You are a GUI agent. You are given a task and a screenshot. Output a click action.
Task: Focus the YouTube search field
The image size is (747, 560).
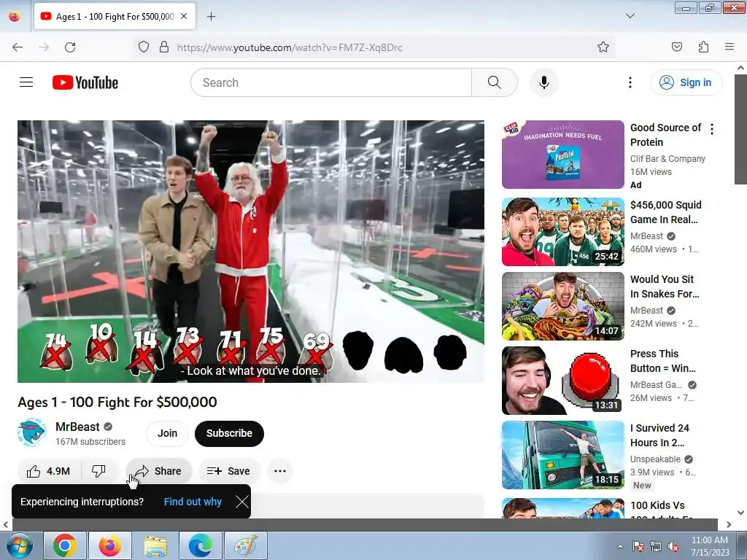(331, 82)
